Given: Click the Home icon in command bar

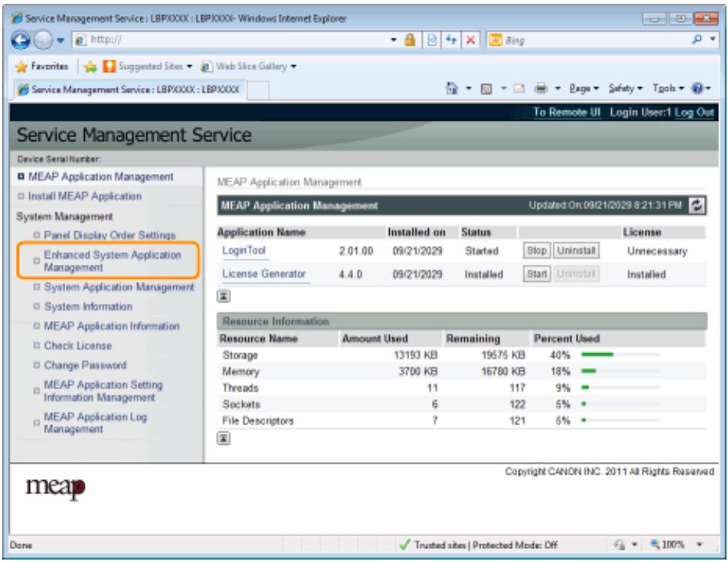Looking at the screenshot, I should point(452,88).
